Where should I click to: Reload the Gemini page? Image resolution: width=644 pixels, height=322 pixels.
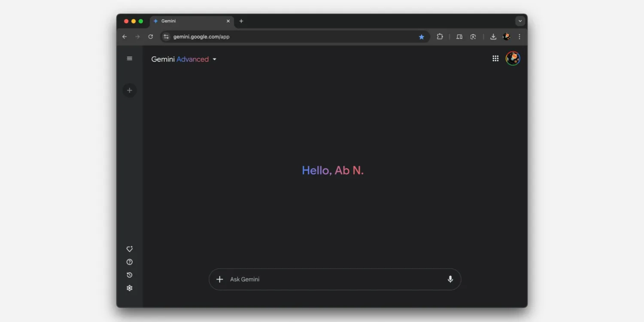tap(150, 36)
